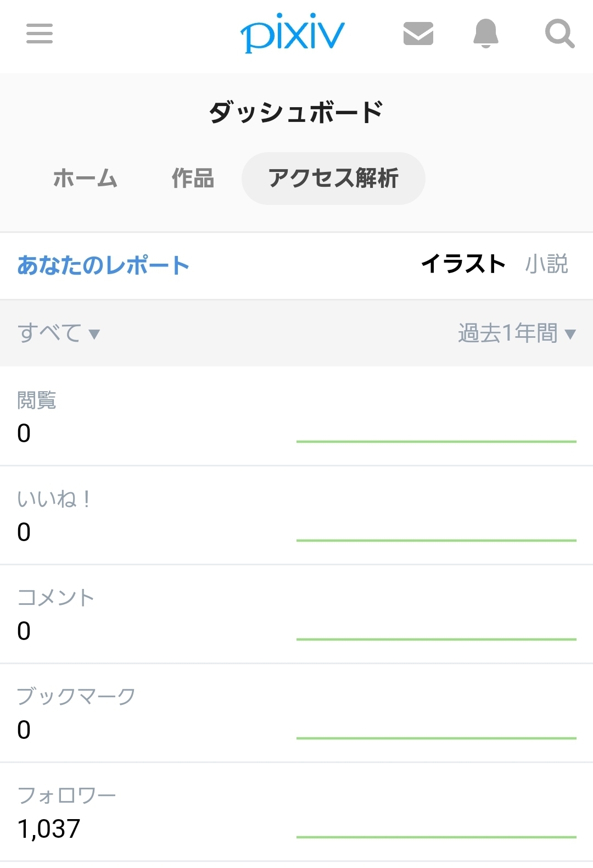Click the 閲覧 green trend line
Viewport: 593px width, 868px height.
437,441
